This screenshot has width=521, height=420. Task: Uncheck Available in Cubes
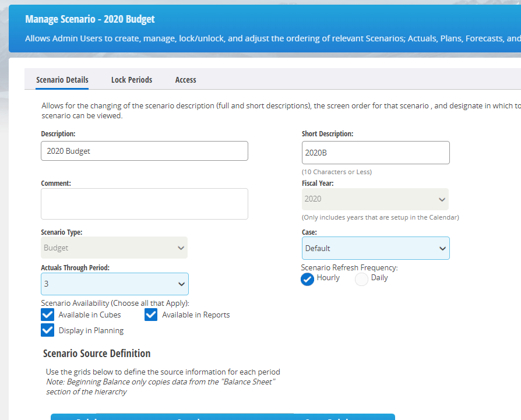pos(48,315)
